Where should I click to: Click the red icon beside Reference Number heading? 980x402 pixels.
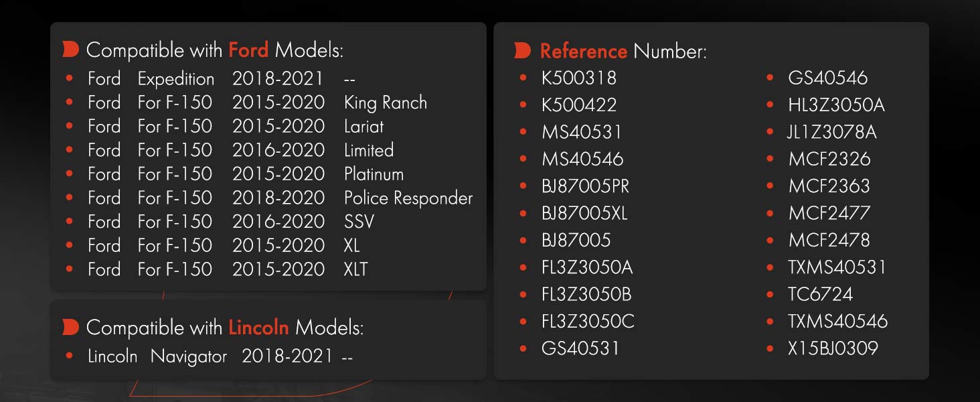[x=523, y=50]
